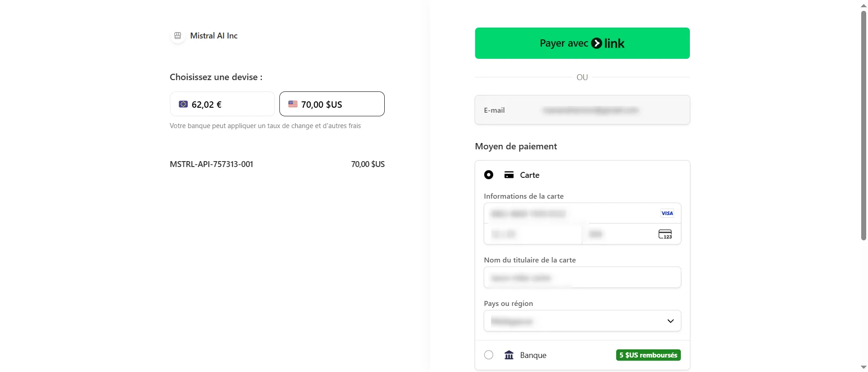Click the Mistral AI Inc storefront icon

click(x=178, y=35)
